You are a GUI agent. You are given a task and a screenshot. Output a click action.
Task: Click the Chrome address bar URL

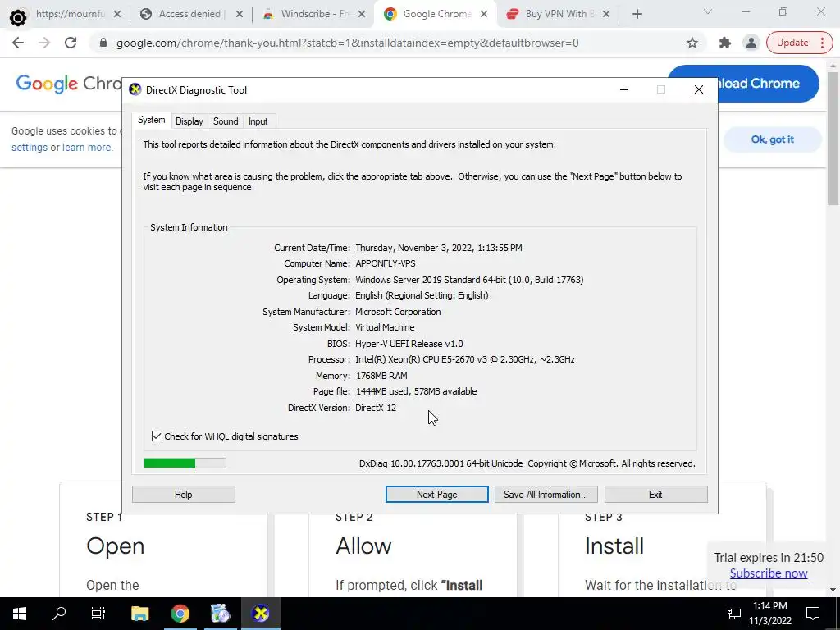pyautogui.click(x=347, y=43)
